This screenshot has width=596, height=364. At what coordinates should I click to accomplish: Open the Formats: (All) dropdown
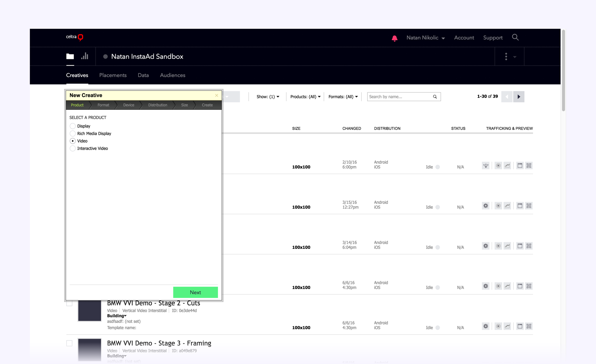pyautogui.click(x=343, y=97)
